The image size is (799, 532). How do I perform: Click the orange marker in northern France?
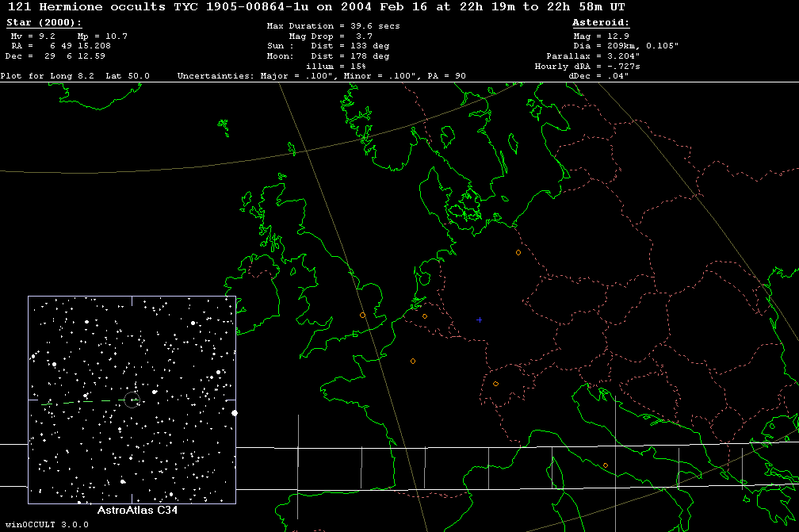point(413,362)
